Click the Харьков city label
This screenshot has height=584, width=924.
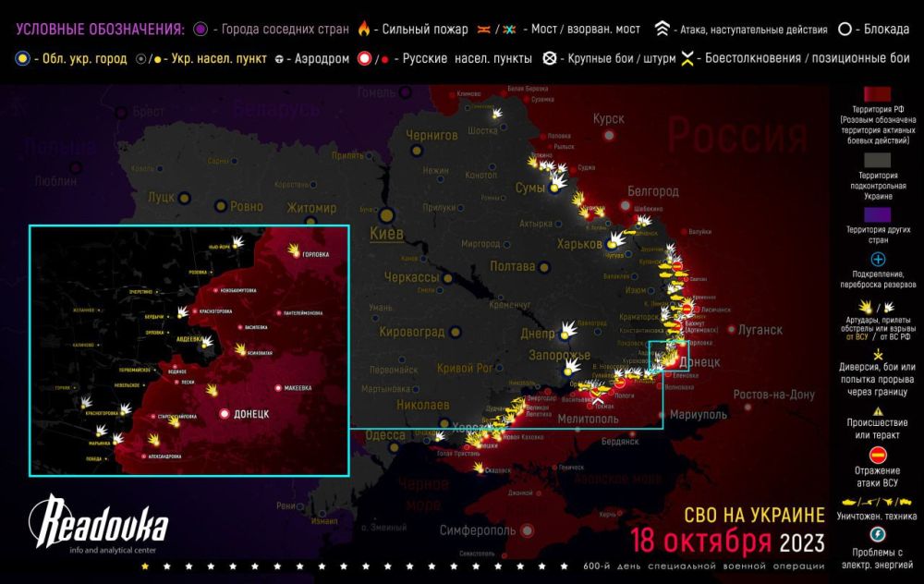pos(578,244)
